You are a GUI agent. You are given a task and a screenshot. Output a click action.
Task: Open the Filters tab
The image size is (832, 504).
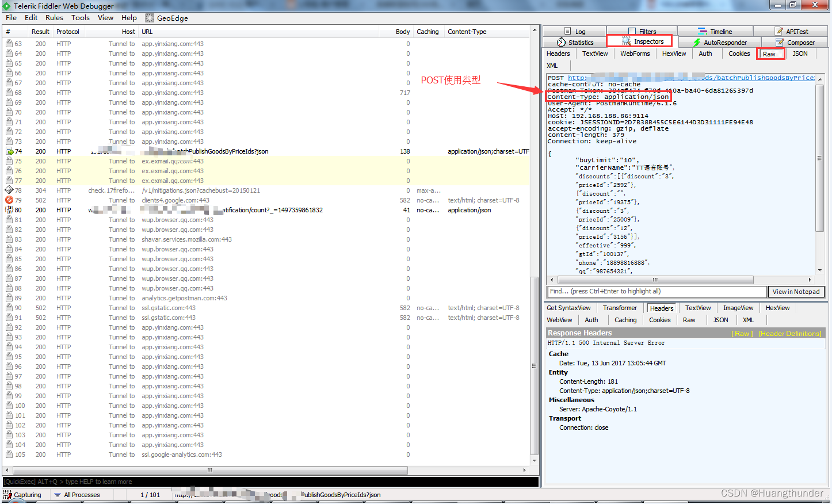(642, 32)
